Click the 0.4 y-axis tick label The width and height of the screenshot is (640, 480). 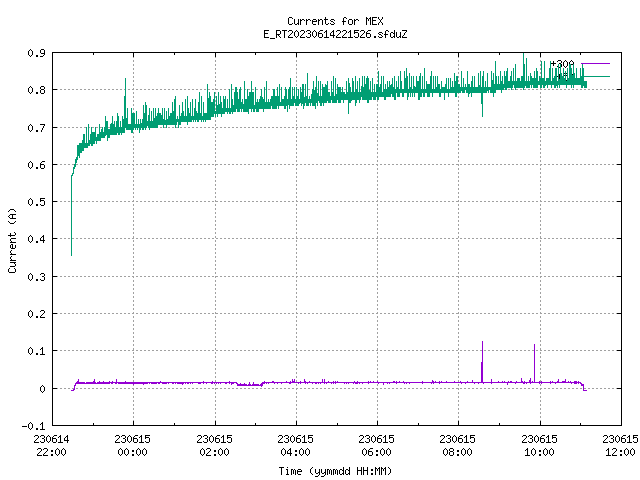(x=36, y=239)
